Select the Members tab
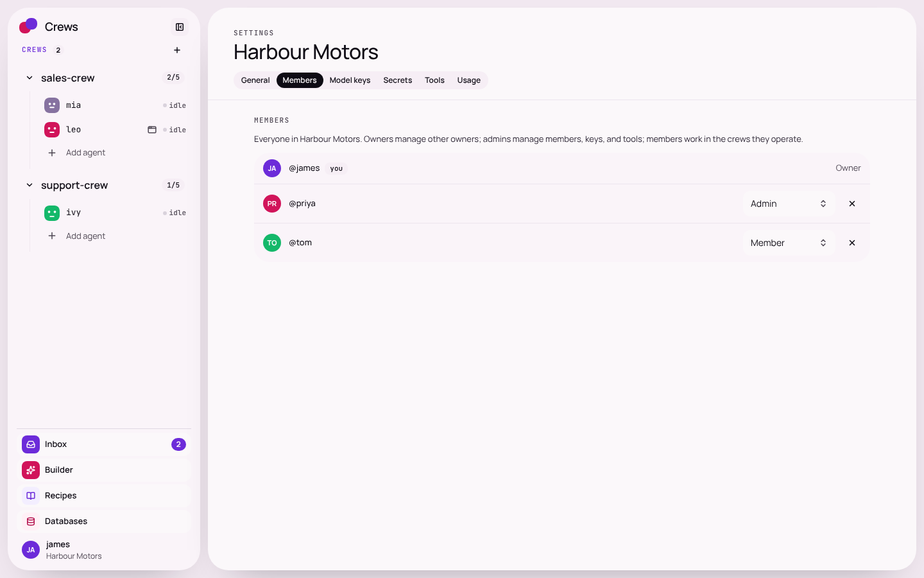 click(300, 80)
